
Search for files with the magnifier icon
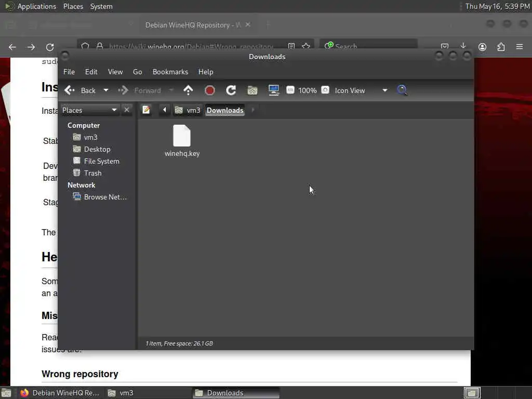pyautogui.click(x=402, y=90)
